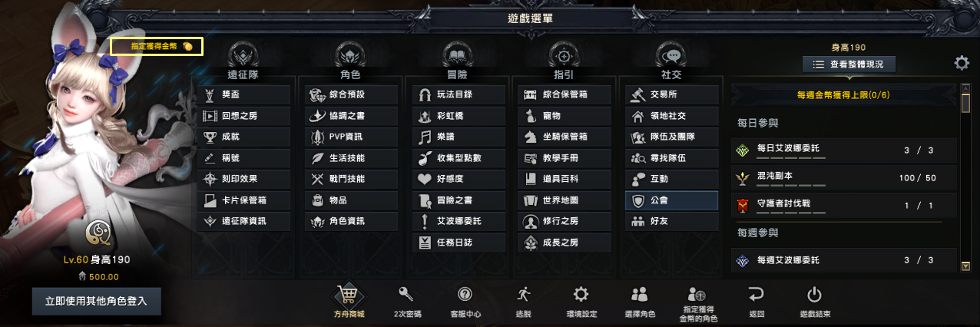This screenshot has height=327, width=980.
Task: Open the 方舟商城 shop cart icon
Action: point(349,295)
